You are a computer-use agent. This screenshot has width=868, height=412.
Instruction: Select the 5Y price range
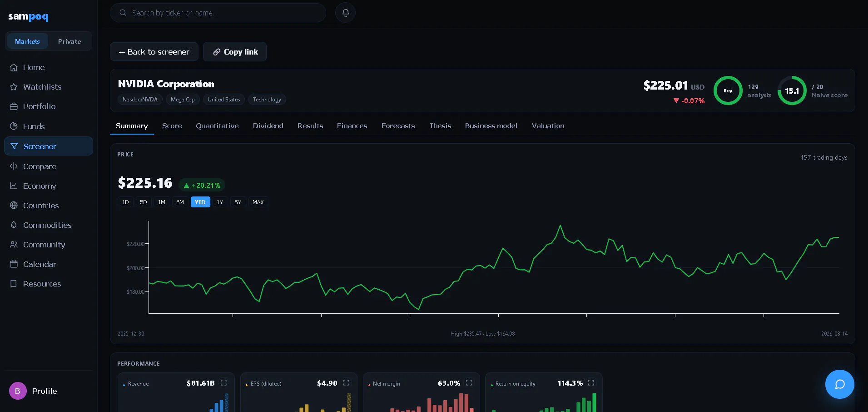(238, 202)
